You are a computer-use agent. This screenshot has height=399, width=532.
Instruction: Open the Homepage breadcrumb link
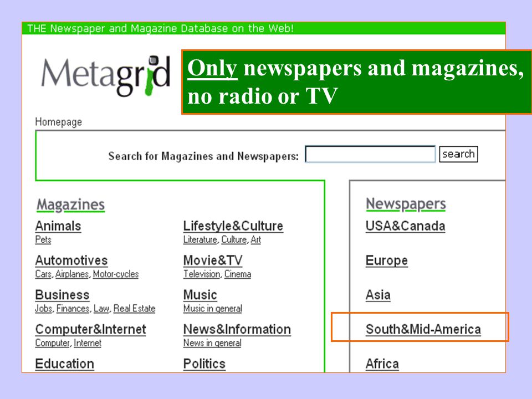tap(58, 122)
